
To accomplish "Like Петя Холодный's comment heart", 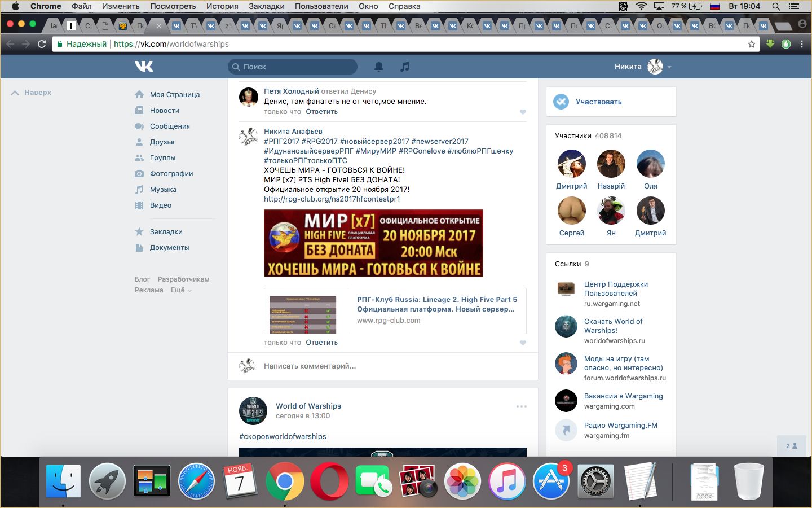I will pos(523,112).
